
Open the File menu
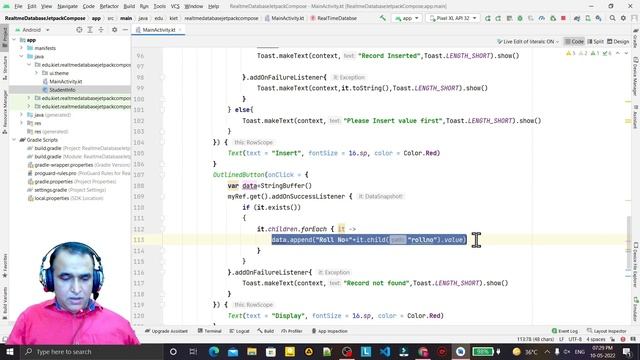[x=18, y=6]
